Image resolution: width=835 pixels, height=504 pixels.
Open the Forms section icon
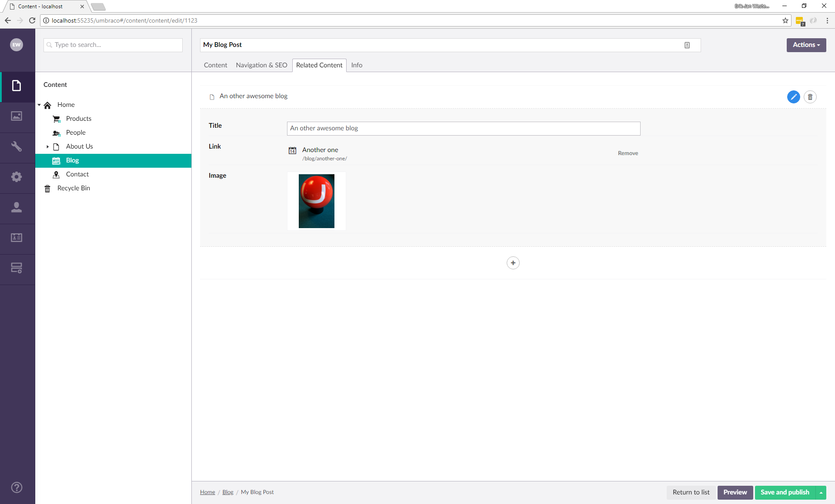(x=17, y=268)
